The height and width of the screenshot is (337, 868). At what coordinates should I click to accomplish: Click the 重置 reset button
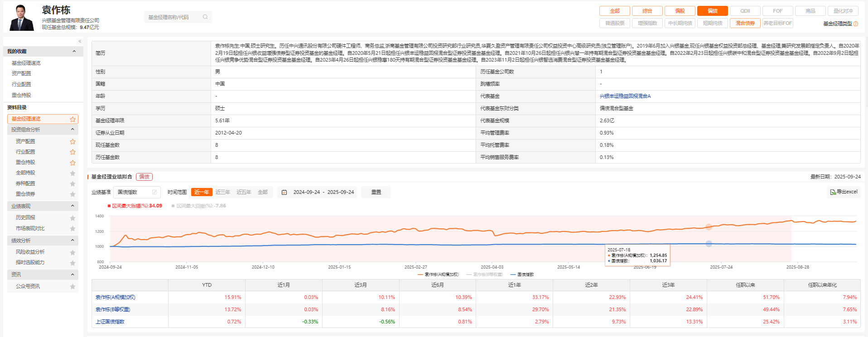coord(376,192)
